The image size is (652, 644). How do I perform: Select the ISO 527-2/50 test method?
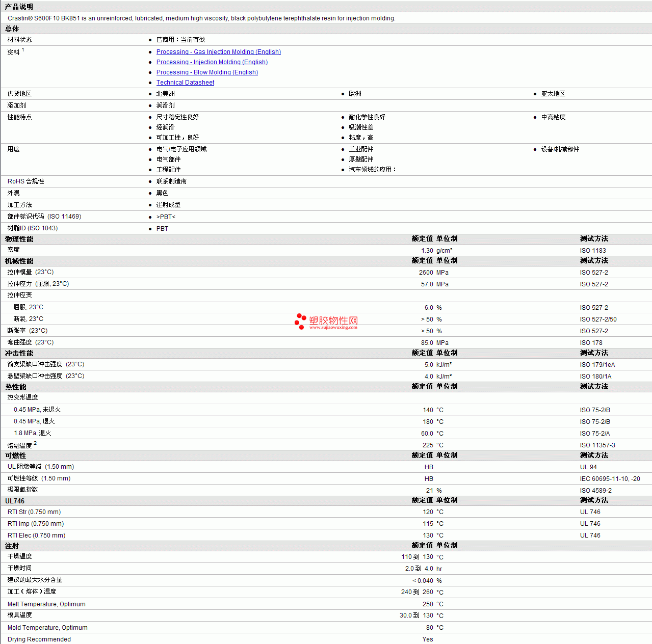598,319
